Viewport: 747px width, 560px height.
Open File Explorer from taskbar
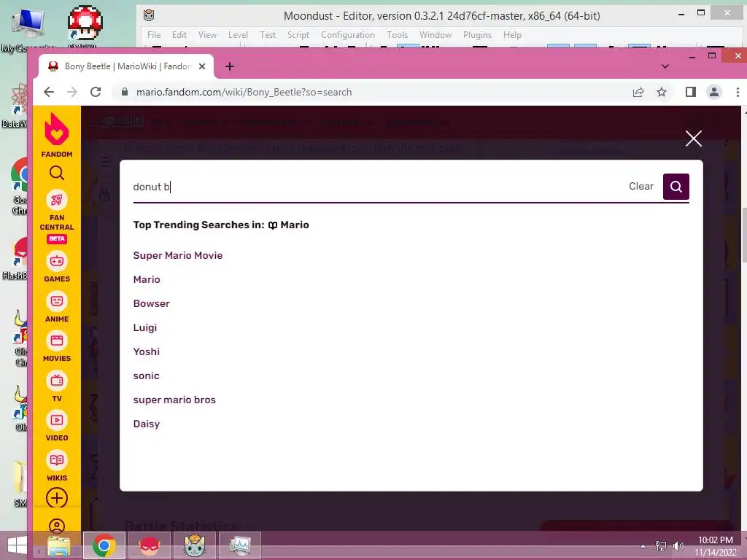click(59, 545)
